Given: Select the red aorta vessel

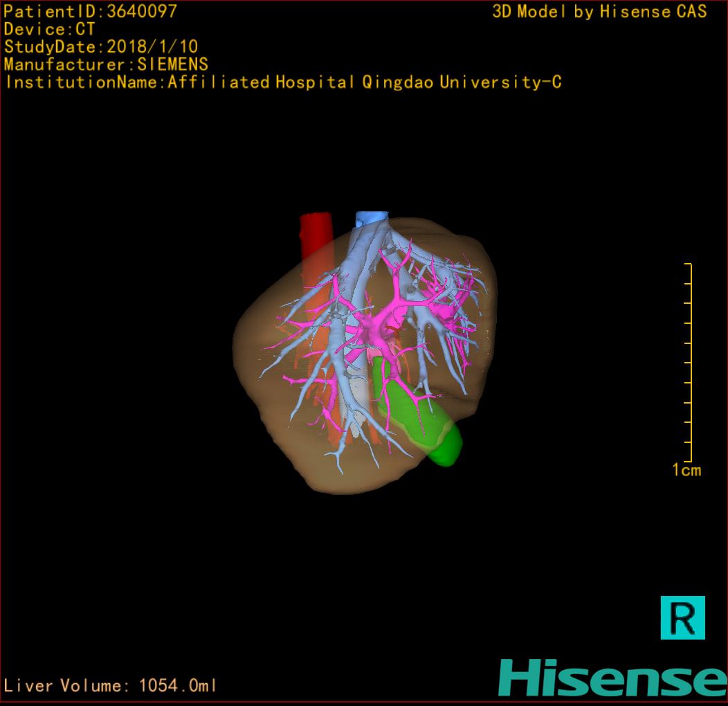Looking at the screenshot, I should click(x=316, y=239).
